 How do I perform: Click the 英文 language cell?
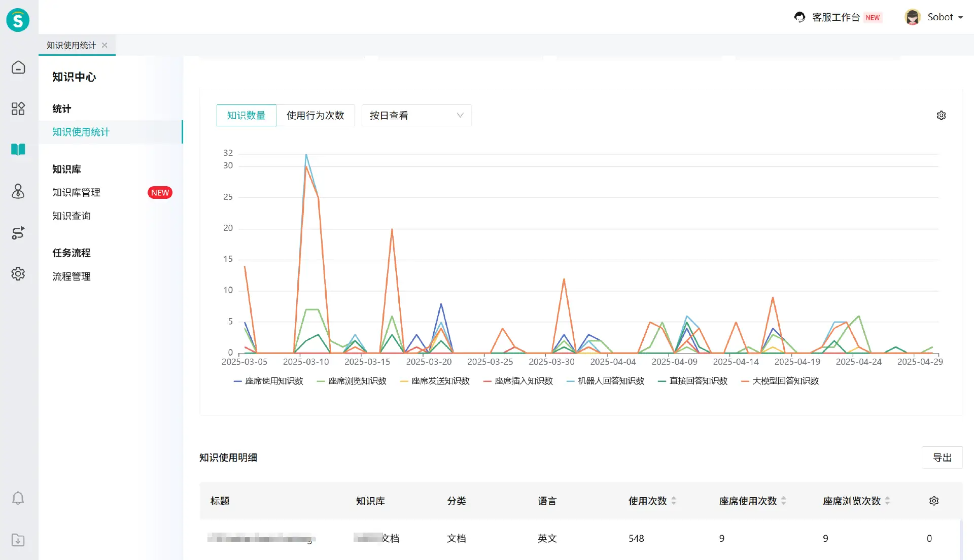click(547, 538)
